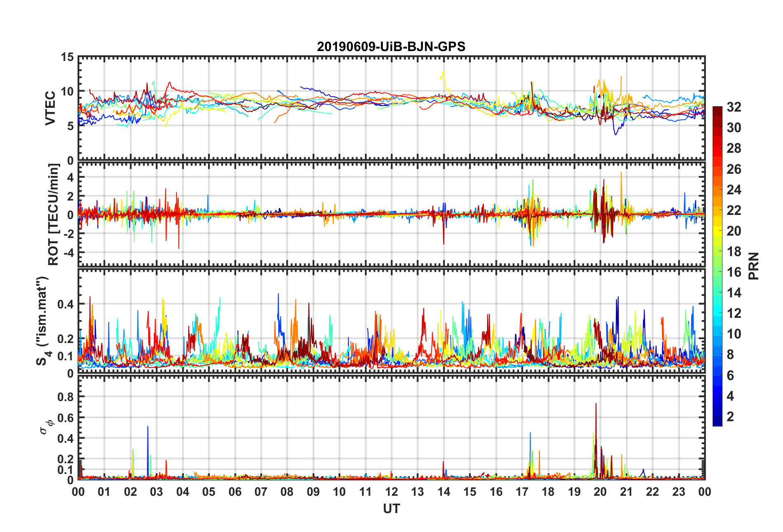Screen dimensions: 783x532
Task: Click the 0.2 tick on the S4 axis
Action: [65, 339]
